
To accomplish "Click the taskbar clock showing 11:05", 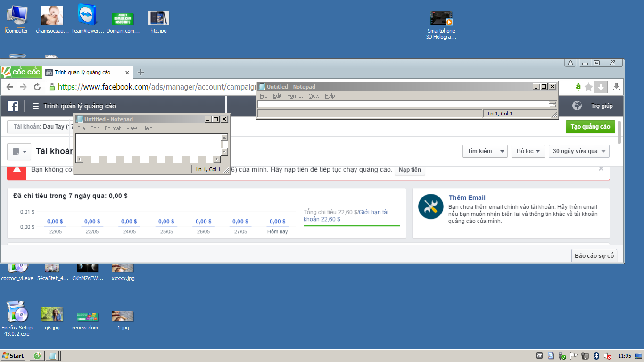I will tap(624, 356).
